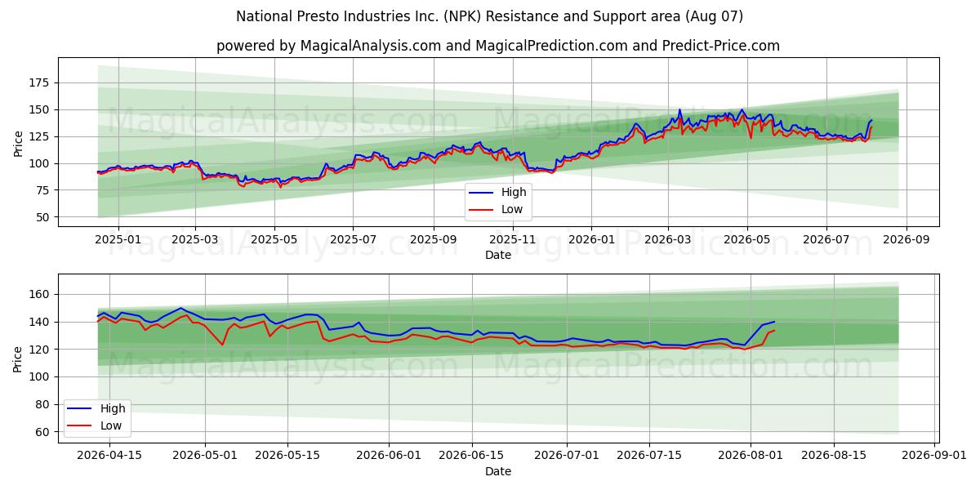Click the 2026-06-15 tick label

472,457
